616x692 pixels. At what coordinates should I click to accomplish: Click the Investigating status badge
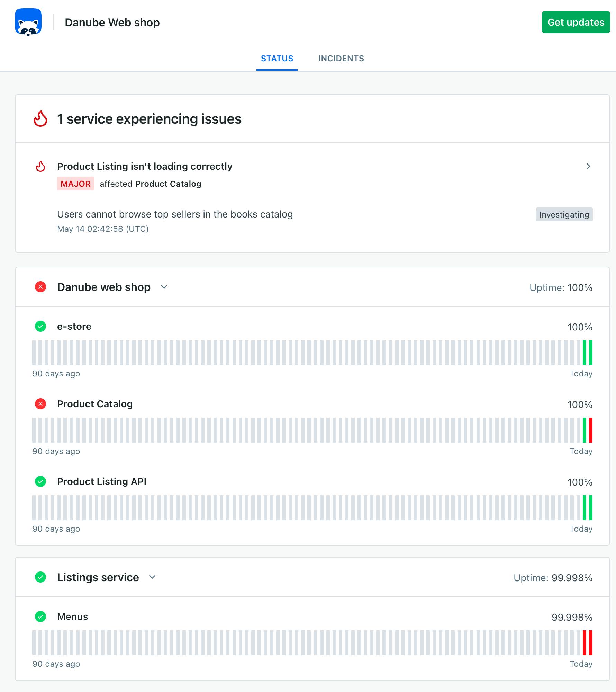(564, 214)
